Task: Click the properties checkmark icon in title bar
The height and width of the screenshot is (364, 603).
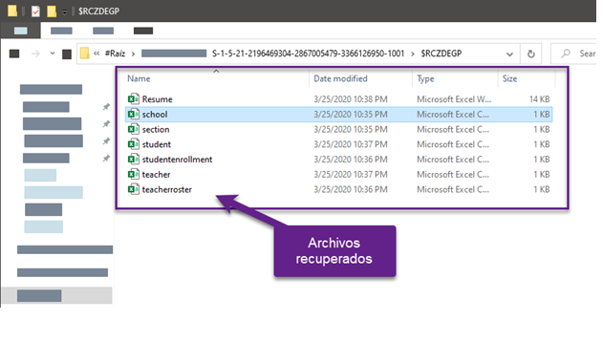Action: tap(35, 11)
